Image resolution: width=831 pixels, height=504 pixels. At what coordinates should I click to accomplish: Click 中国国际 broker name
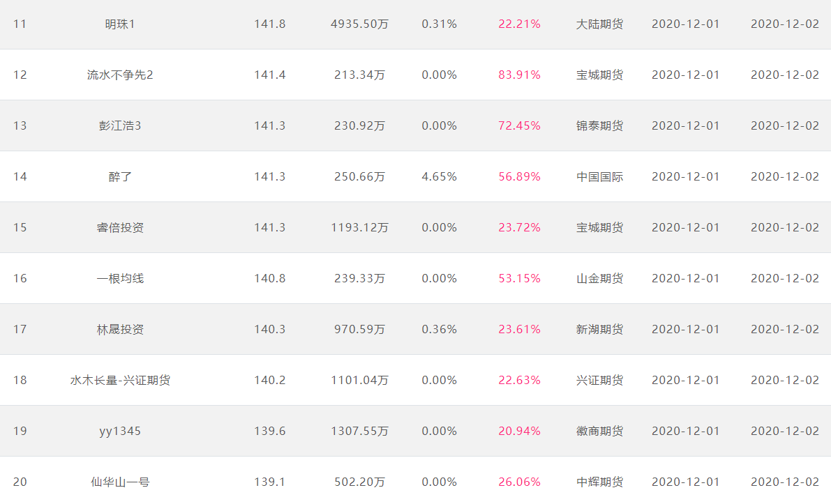click(x=599, y=176)
